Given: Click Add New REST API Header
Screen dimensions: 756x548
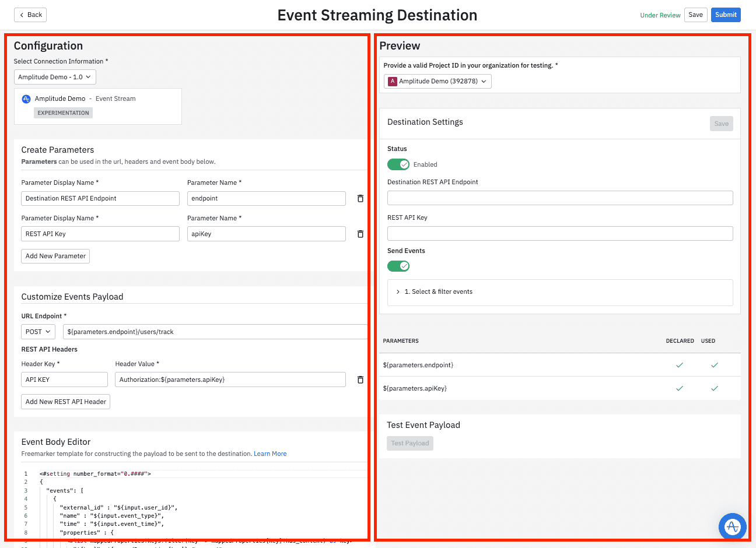Looking at the screenshot, I should pyautogui.click(x=65, y=401).
